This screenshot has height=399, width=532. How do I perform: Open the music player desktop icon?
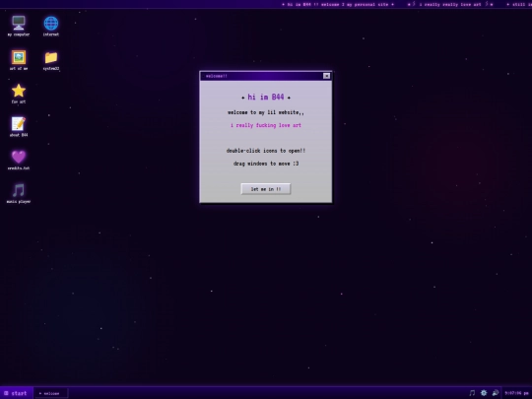click(19, 193)
